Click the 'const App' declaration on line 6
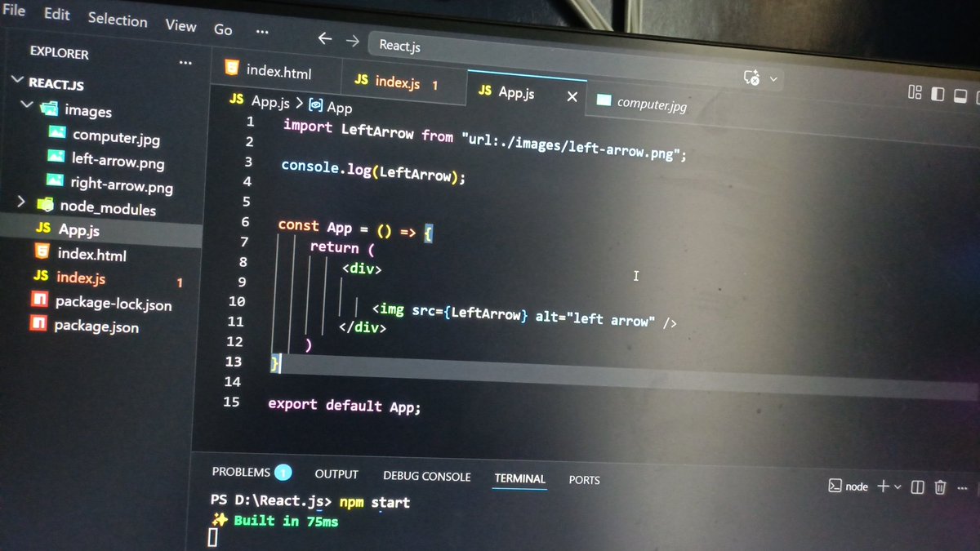Screen dimensions: 980x551 [x=314, y=226]
